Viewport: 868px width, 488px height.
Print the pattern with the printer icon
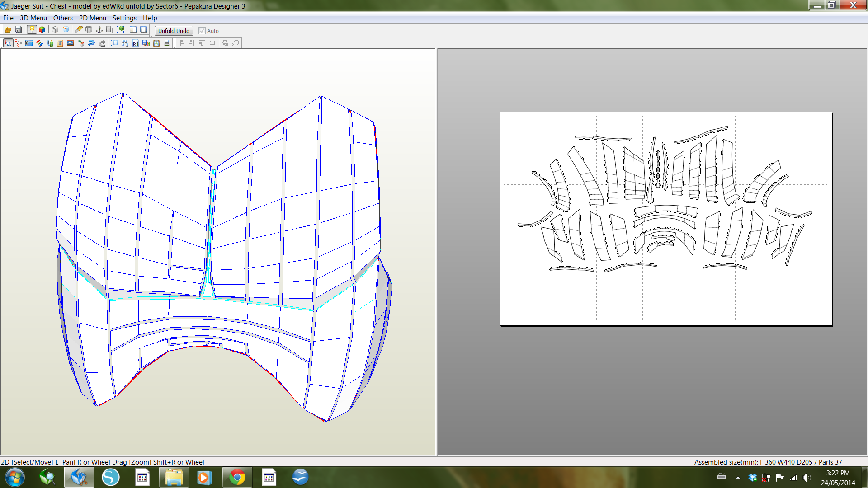pyautogui.click(x=167, y=43)
